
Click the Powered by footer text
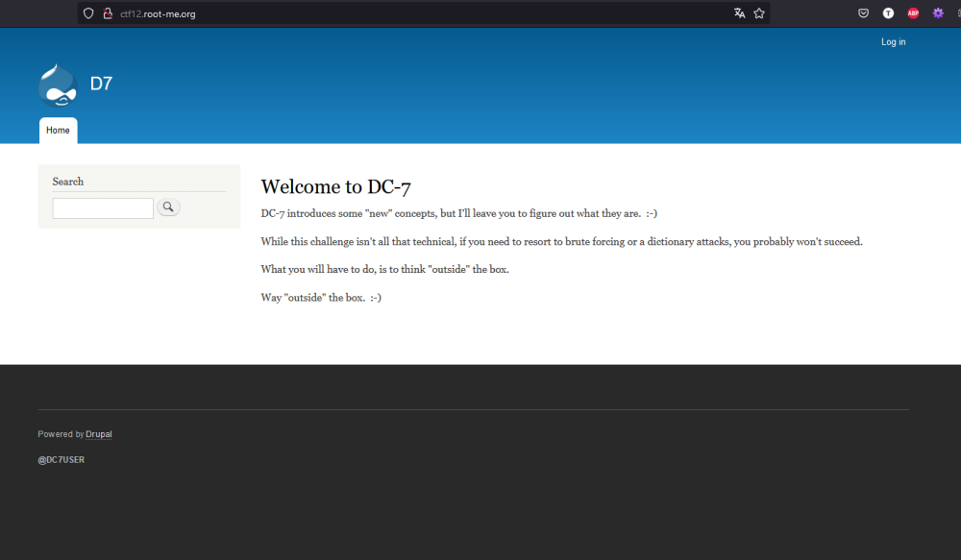[60, 434]
